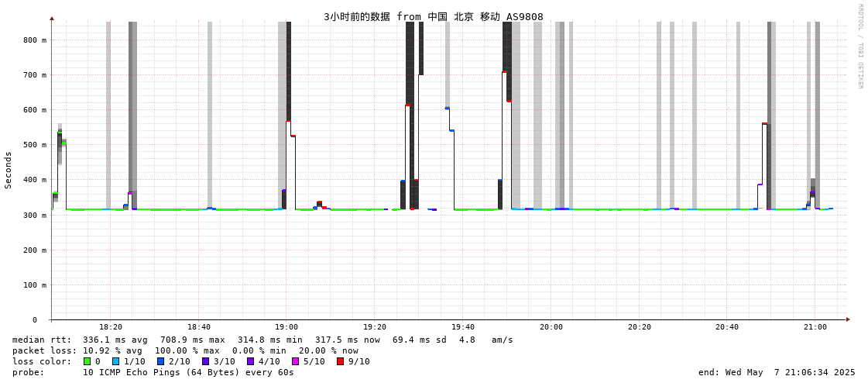The width and height of the screenshot is (868, 383).
Task: Click the 20:40 time axis label
Action: click(727, 327)
